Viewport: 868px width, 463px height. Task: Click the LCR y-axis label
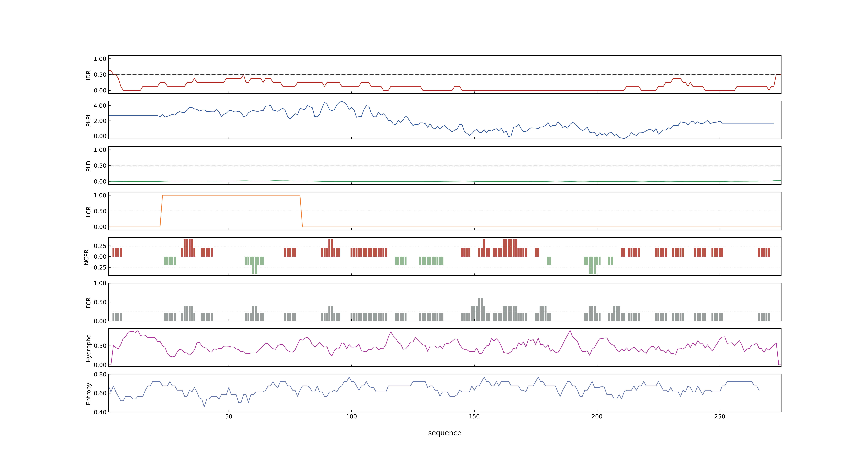tap(88, 211)
